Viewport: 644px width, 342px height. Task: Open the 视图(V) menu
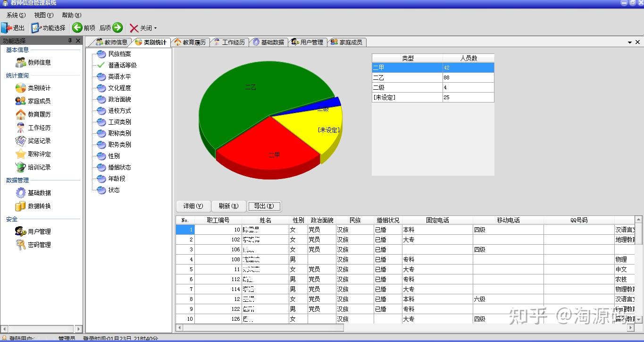[x=43, y=15]
